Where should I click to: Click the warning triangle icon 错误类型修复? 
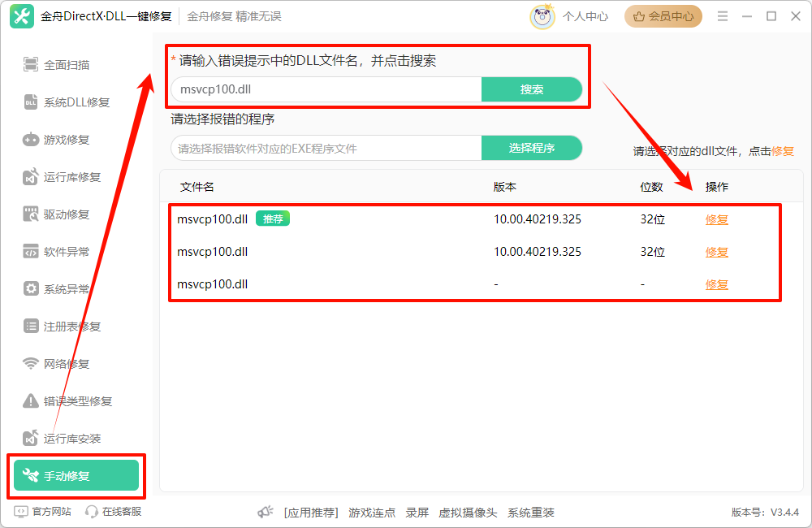click(31, 400)
